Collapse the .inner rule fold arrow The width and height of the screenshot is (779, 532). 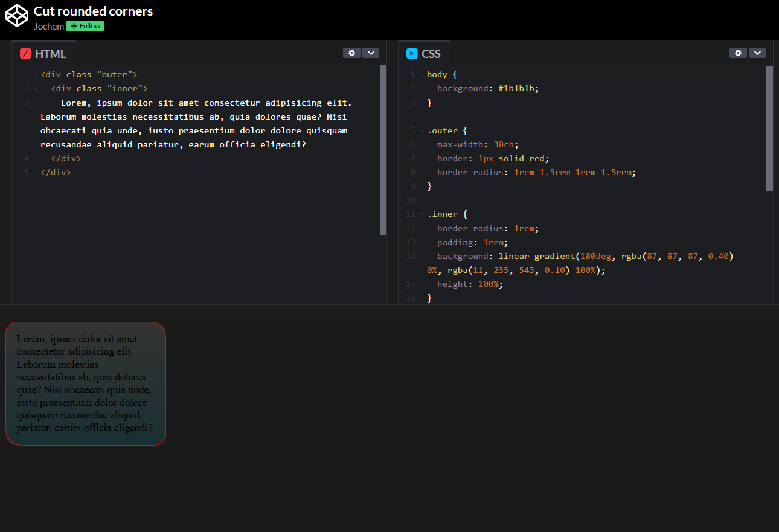tap(422, 214)
